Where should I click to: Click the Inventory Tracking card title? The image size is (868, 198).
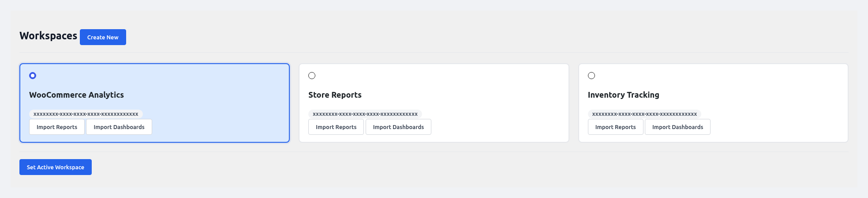623,95
